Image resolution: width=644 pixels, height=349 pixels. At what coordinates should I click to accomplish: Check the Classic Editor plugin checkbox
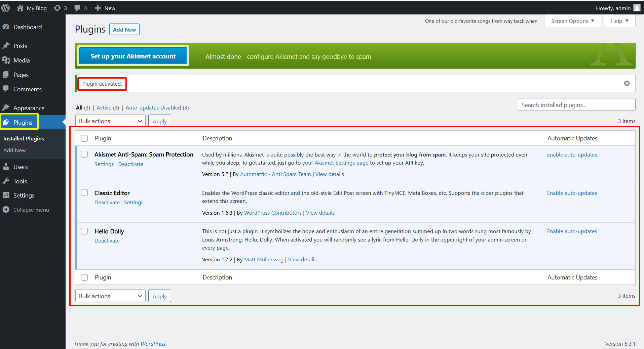click(x=84, y=192)
